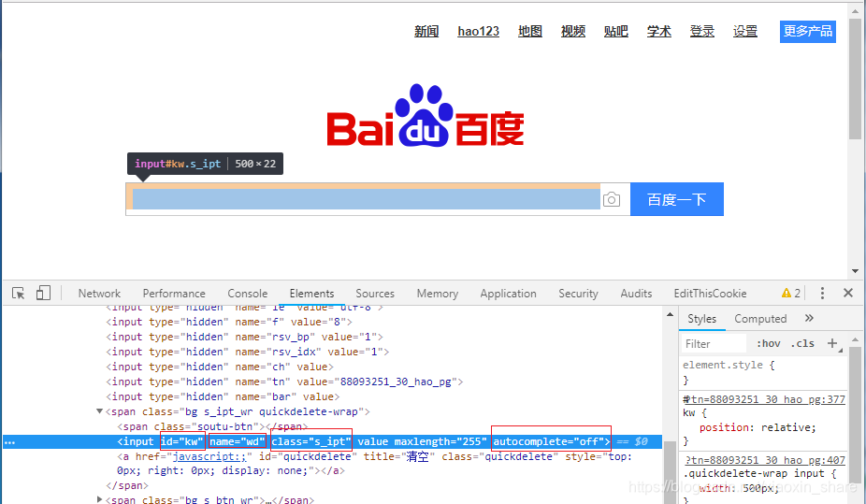Viewport: 866px width, 504px height.
Task: Select the span class="soutu-btn" row
Action: point(212,426)
